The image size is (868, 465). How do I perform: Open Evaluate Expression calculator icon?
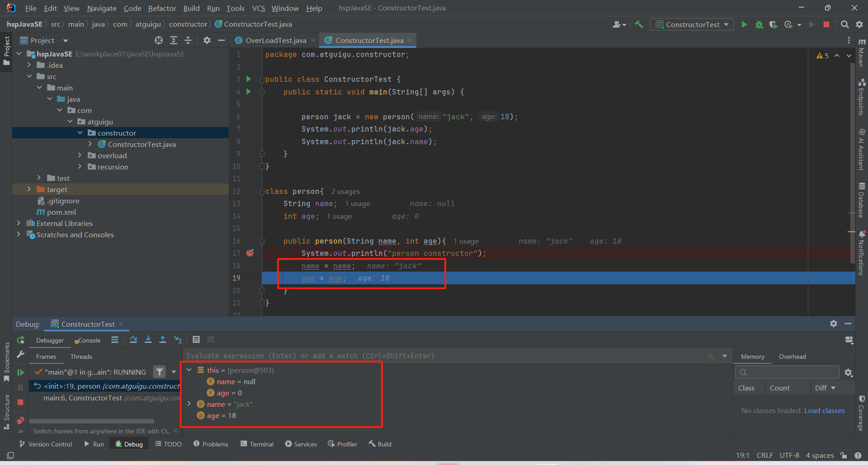(x=196, y=340)
